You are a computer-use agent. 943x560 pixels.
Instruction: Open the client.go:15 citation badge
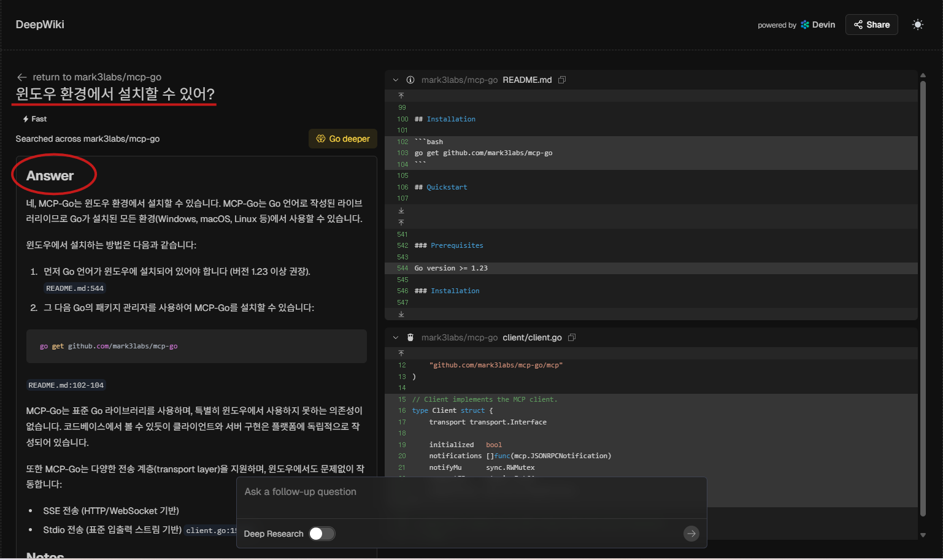point(211,531)
